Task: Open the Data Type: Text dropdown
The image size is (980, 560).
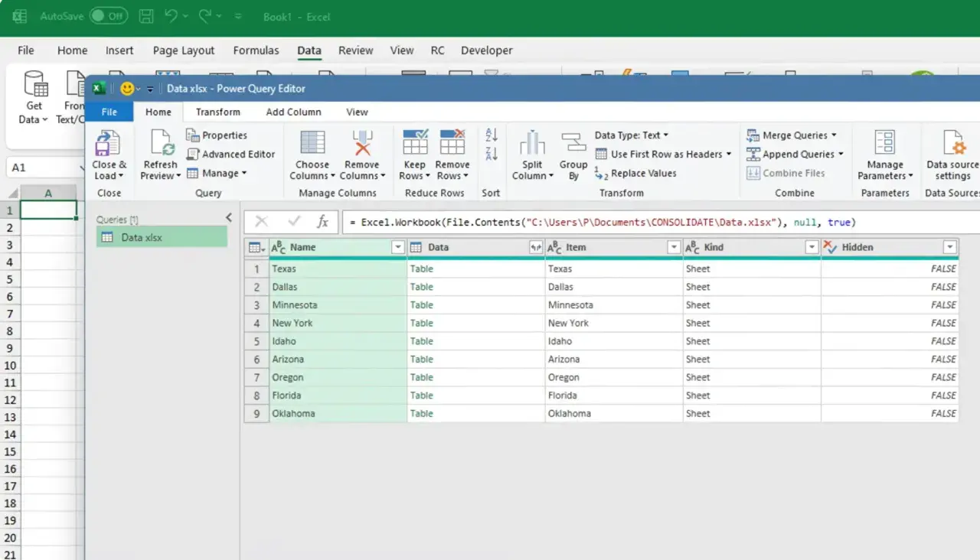Action: 632,135
